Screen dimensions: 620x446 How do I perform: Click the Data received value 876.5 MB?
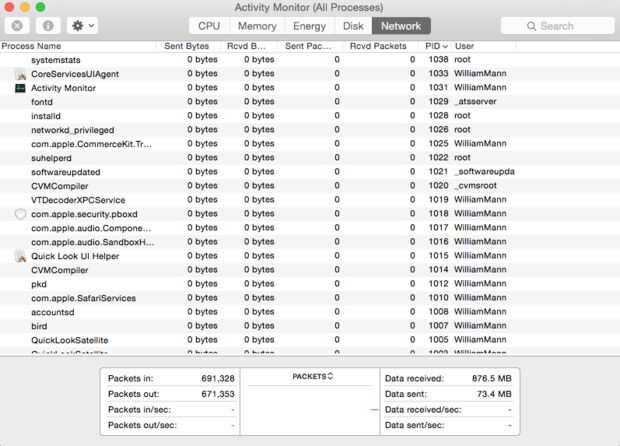tap(492, 378)
